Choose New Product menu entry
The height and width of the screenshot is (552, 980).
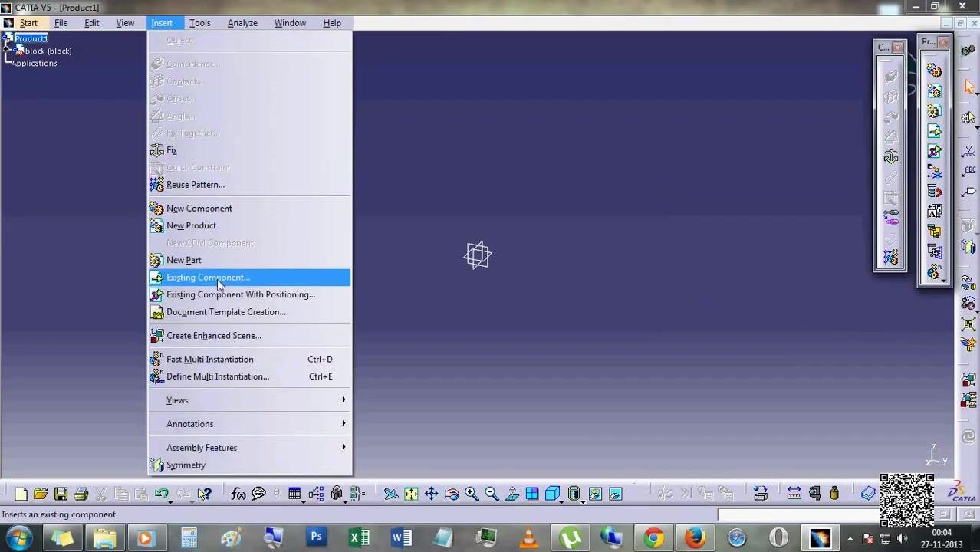pos(249,225)
